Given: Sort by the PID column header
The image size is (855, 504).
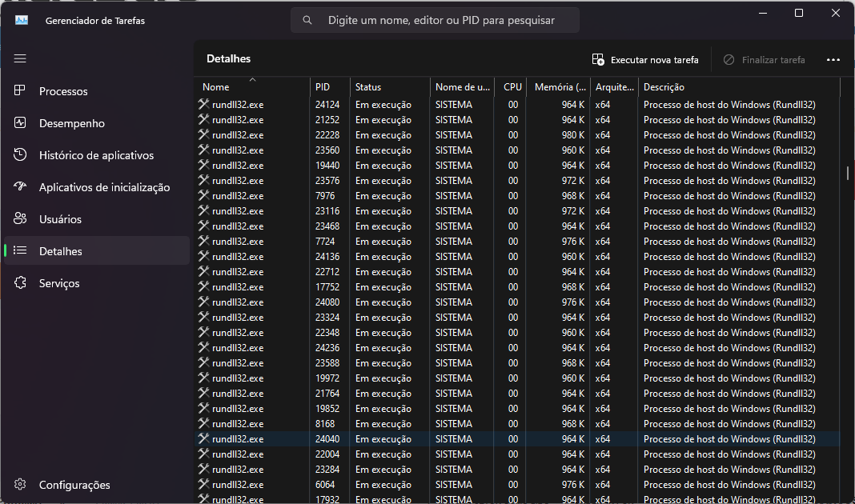Looking at the screenshot, I should click(330, 86).
